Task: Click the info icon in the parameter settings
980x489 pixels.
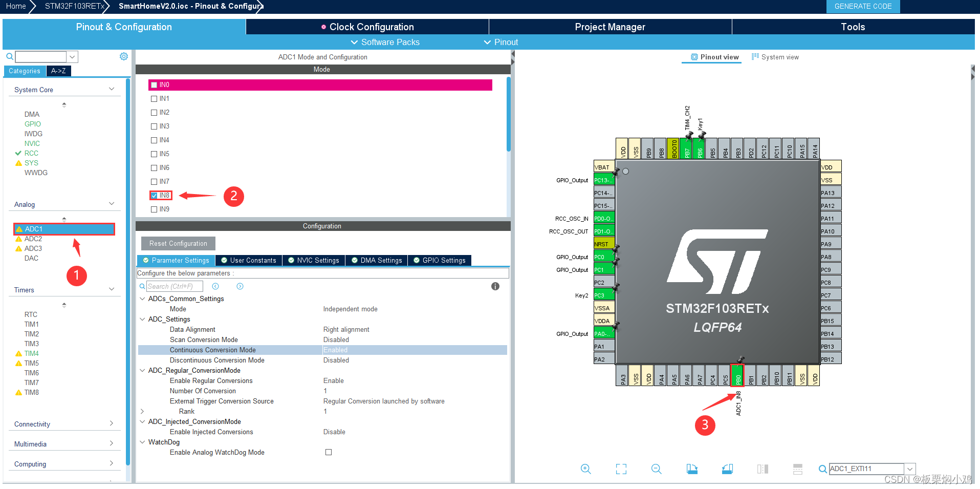Action: (x=495, y=286)
